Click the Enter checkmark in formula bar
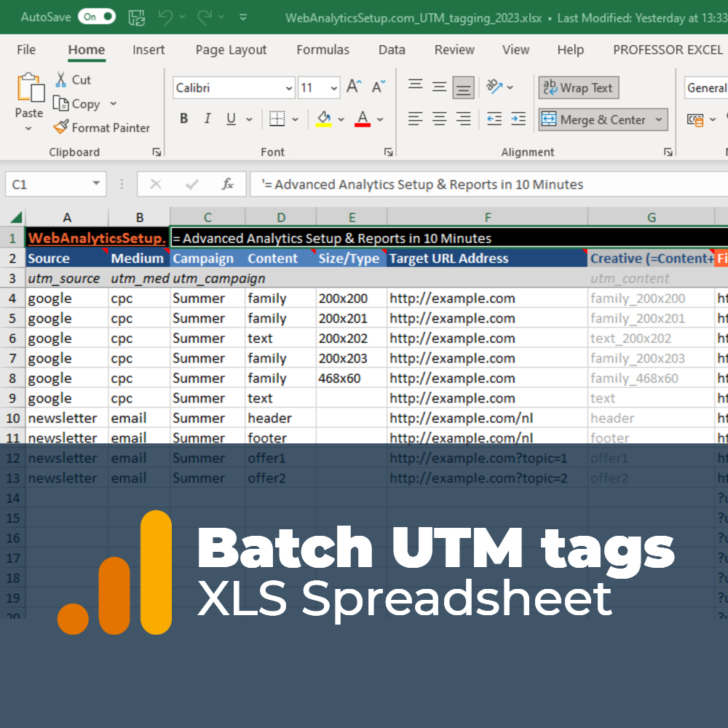 point(191,184)
